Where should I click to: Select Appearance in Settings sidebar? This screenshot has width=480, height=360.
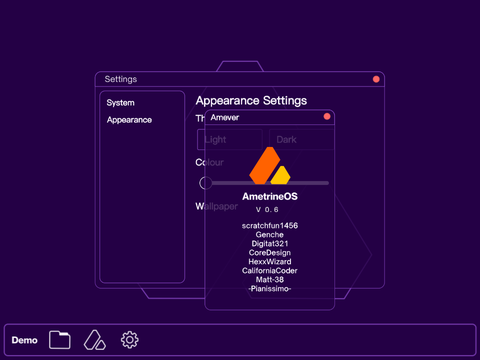[129, 120]
